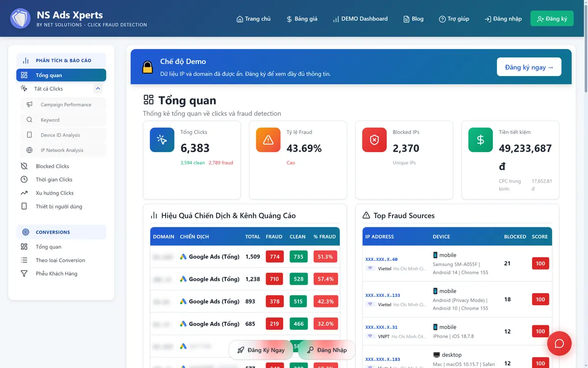The image size is (588, 368).
Task: Click the phone icon beside Device ID Analysis
Action: pyautogui.click(x=29, y=135)
